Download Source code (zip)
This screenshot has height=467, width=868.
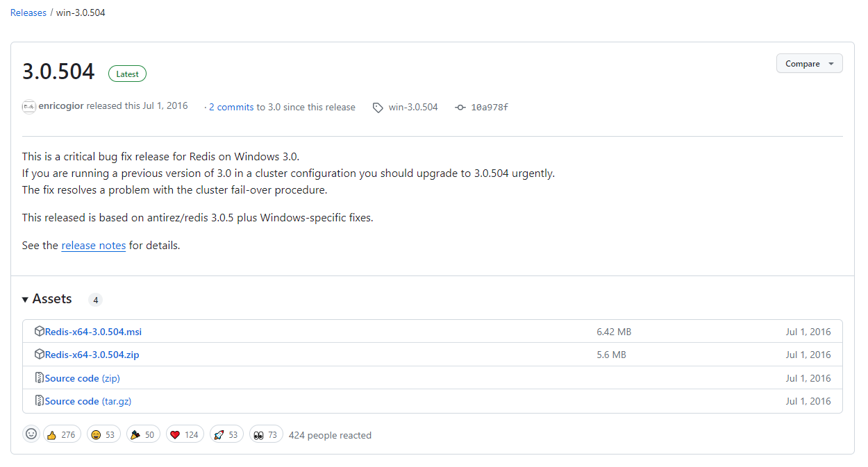[83, 378]
